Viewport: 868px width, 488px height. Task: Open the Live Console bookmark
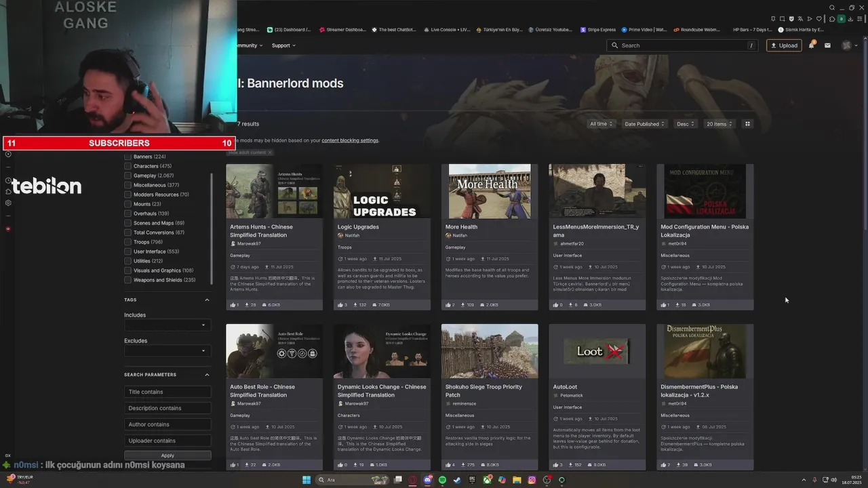446,30
